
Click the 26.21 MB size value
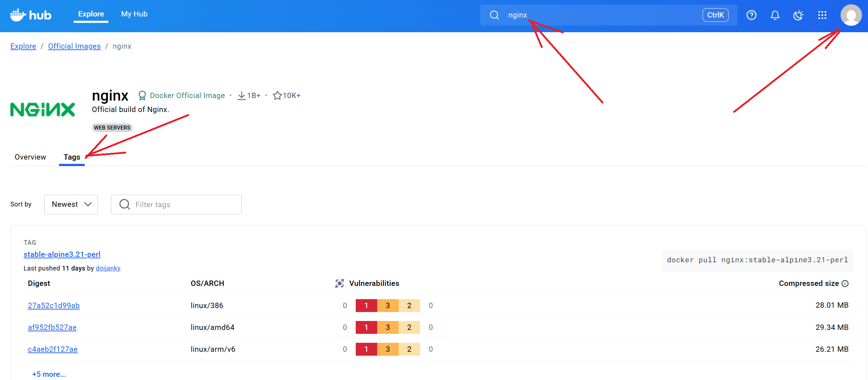tap(832, 349)
